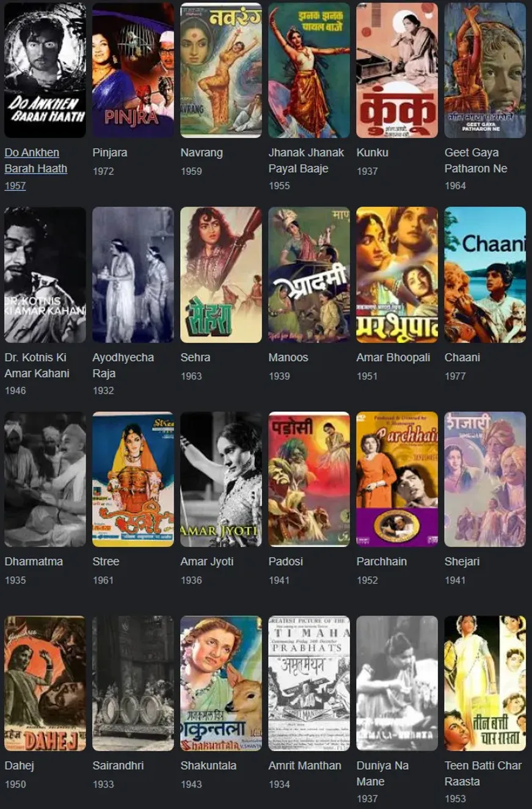Open the Geet Gaya Patharon Ne poster
This screenshot has height=809, width=532.
click(485, 70)
